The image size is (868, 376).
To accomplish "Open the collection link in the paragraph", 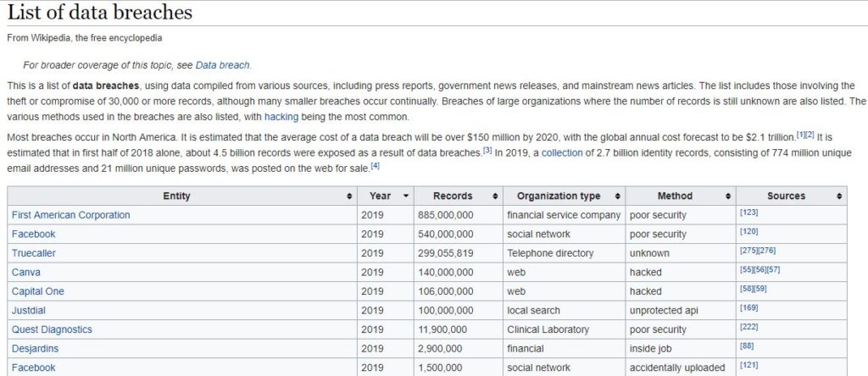I will [562, 153].
